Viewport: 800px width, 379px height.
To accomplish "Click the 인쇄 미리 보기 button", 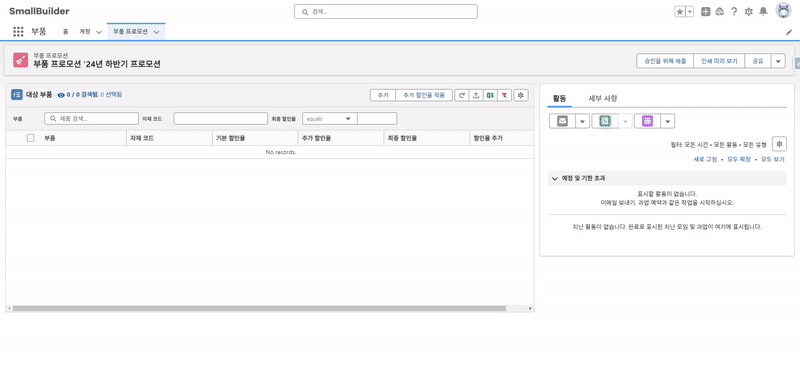I will 719,61.
